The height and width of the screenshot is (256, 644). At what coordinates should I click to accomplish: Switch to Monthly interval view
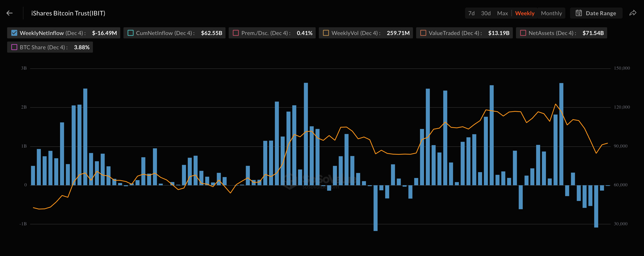click(551, 13)
